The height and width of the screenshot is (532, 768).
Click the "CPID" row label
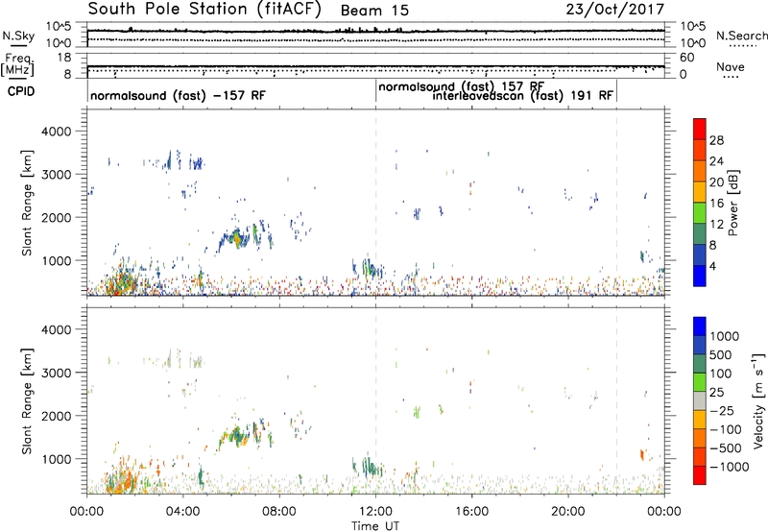[21, 91]
